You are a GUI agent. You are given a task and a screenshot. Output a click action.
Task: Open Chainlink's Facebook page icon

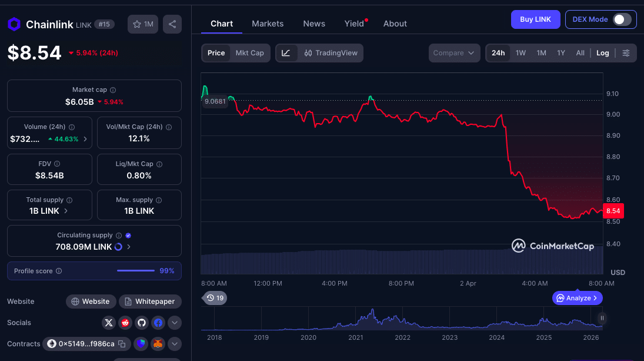(158, 323)
